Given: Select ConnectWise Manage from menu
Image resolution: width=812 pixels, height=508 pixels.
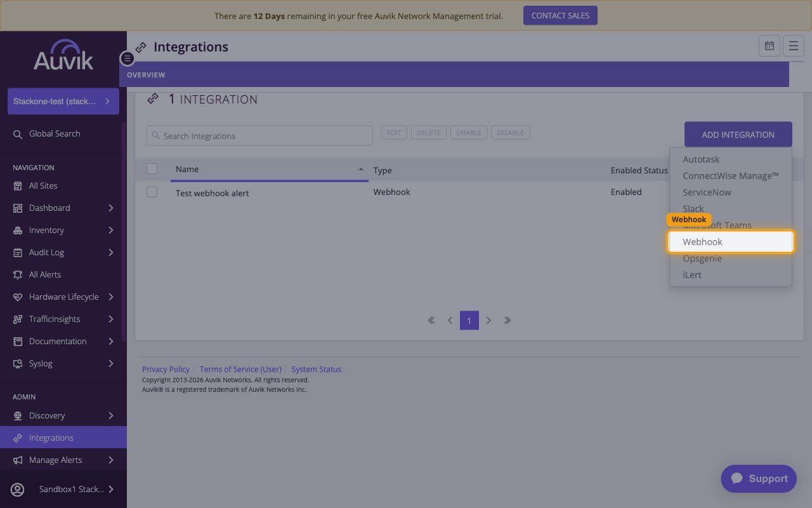Looking at the screenshot, I should tap(731, 176).
